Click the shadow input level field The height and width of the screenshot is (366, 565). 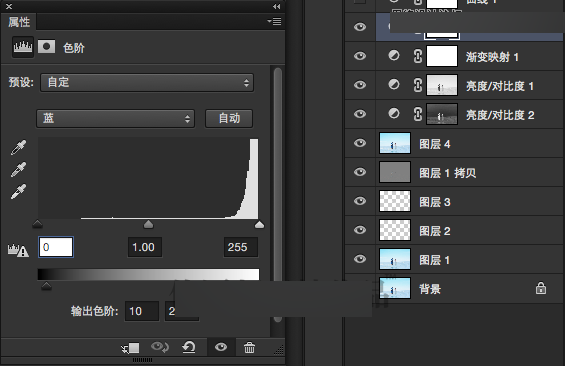point(56,247)
